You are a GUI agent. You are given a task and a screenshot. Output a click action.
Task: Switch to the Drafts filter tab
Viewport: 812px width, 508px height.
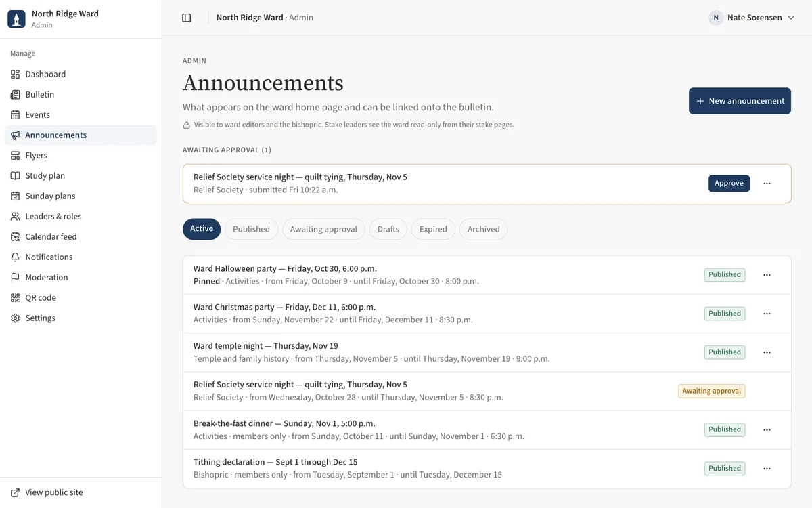[x=388, y=229]
